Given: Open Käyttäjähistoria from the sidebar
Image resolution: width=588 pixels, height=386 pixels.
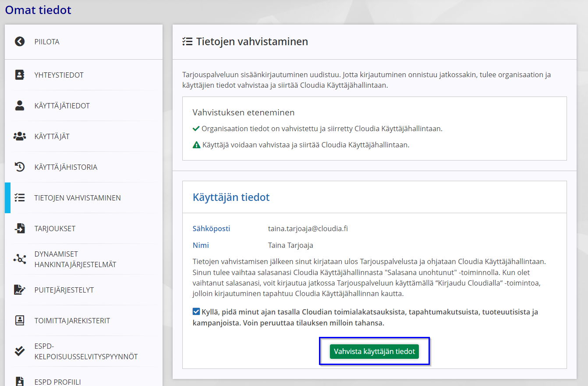Looking at the screenshot, I should tap(84, 167).
